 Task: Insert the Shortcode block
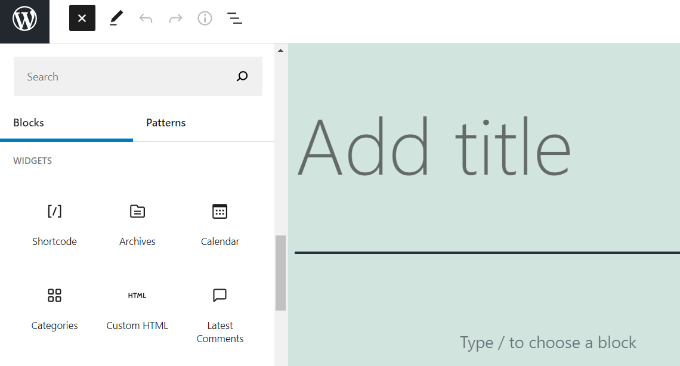[x=55, y=224]
